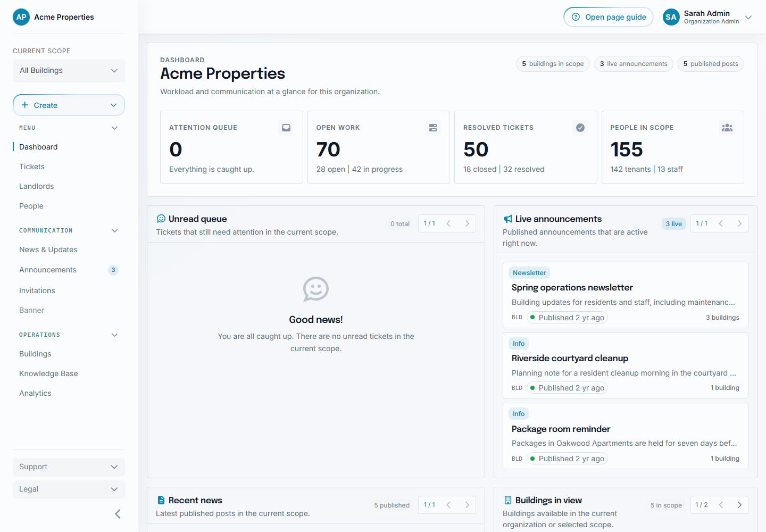Screen dimensions: 766x532
Task: Click the 3 buildings label on Spring newsletter
Action: tap(722, 318)
